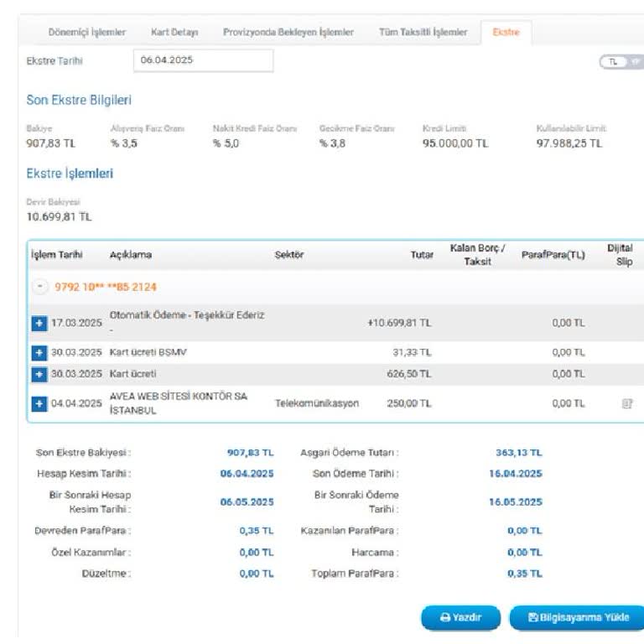Open Provizyonda Bekleyen İşlemler tab
The width and height of the screenshot is (644, 644).
[x=288, y=32]
